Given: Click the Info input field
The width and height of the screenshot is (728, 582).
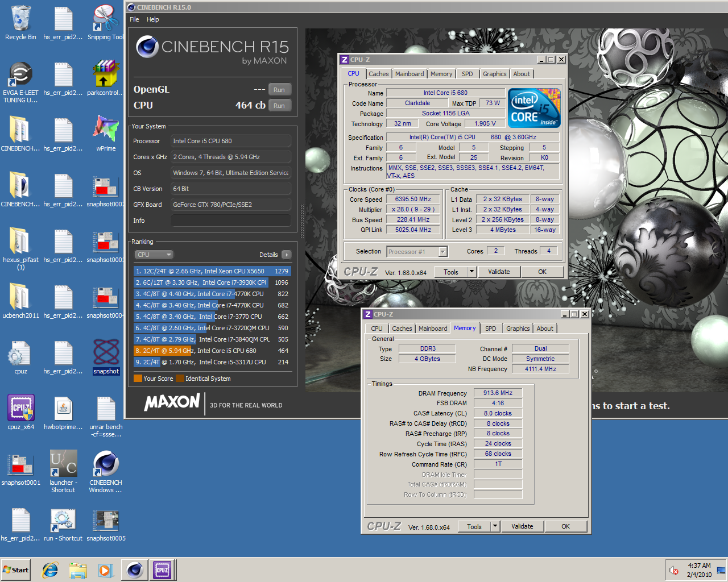Looking at the screenshot, I should tap(231, 221).
